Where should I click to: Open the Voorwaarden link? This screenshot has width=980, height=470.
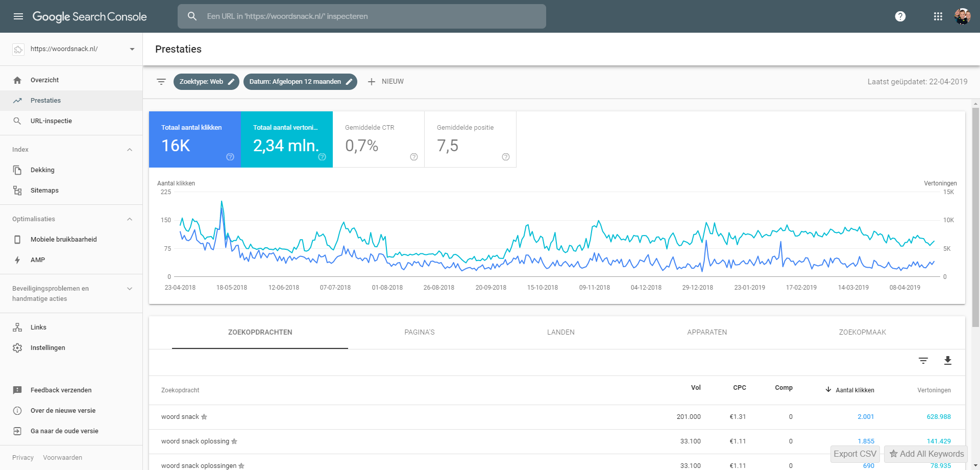(x=63, y=458)
